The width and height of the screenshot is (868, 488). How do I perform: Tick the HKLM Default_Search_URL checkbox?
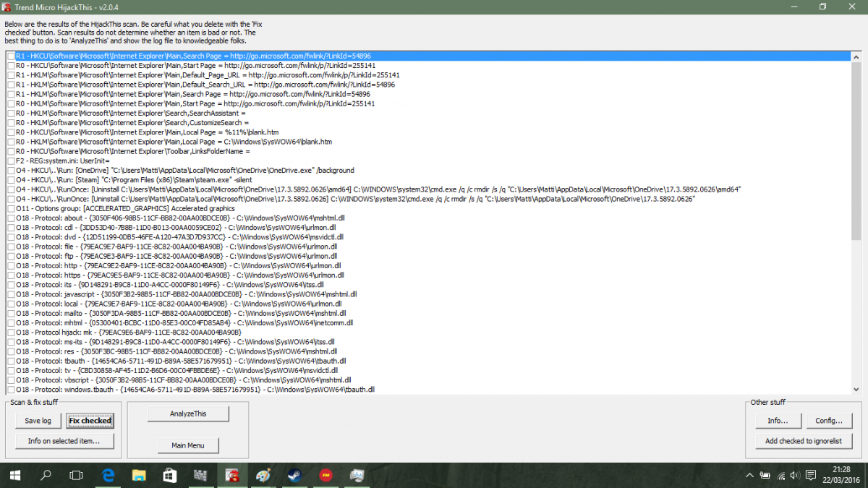tap(10, 85)
